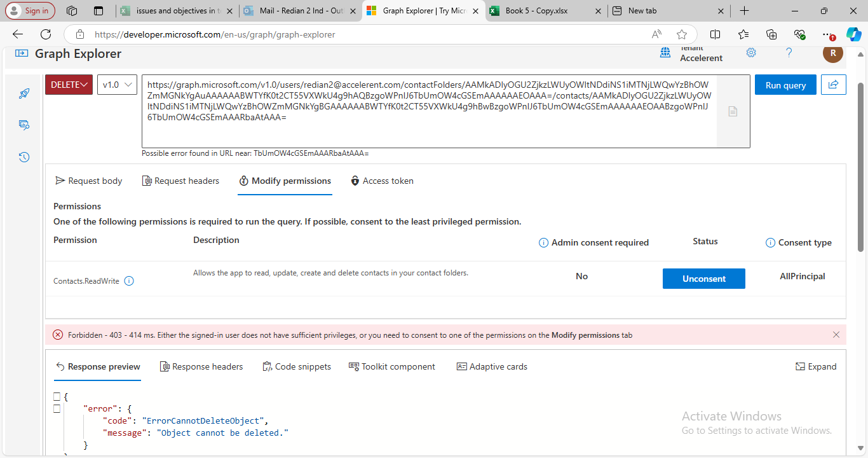Viewport: 868px width, 458px height.
Task: Click the browser Back arrow
Action: click(x=18, y=34)
